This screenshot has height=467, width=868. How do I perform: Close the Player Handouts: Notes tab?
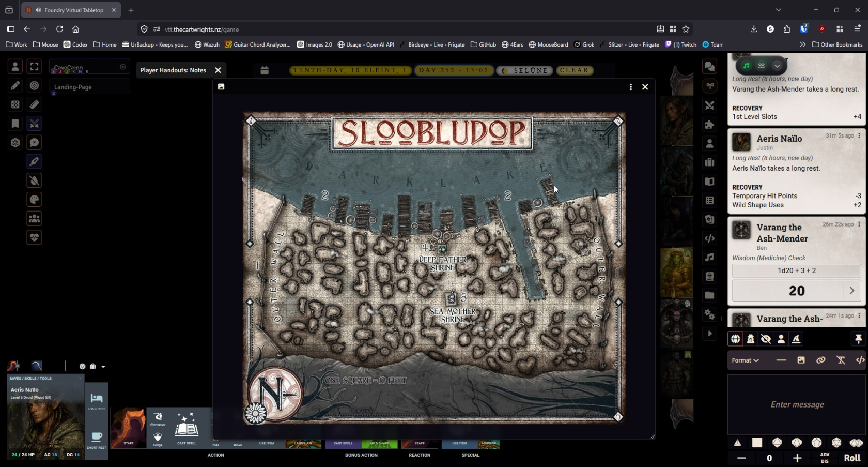218,70
